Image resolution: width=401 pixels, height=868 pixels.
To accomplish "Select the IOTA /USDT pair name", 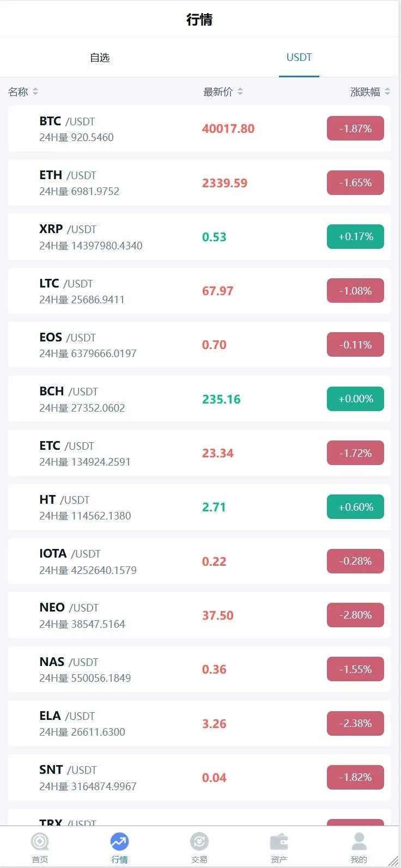I will pyautogui.click(x=70, y=554).
